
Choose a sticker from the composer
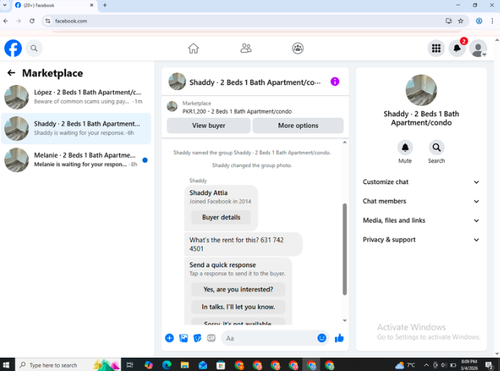[197, 338]
